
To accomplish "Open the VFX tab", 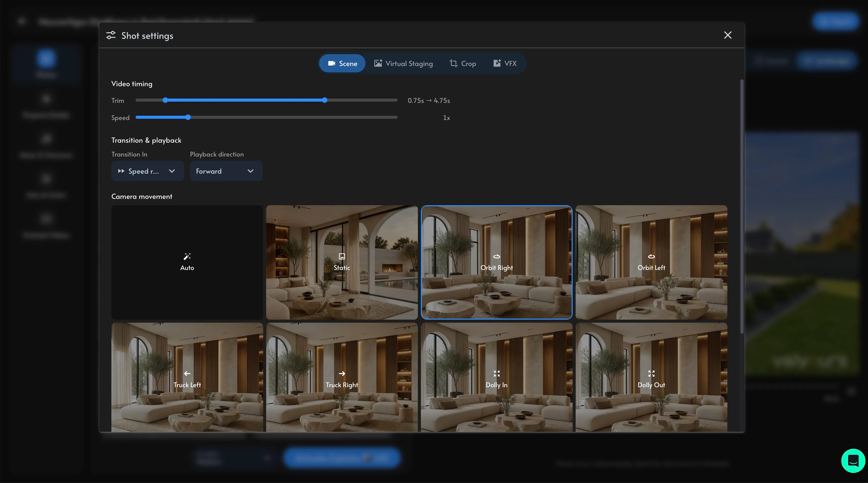I will (x=505, y=63).
